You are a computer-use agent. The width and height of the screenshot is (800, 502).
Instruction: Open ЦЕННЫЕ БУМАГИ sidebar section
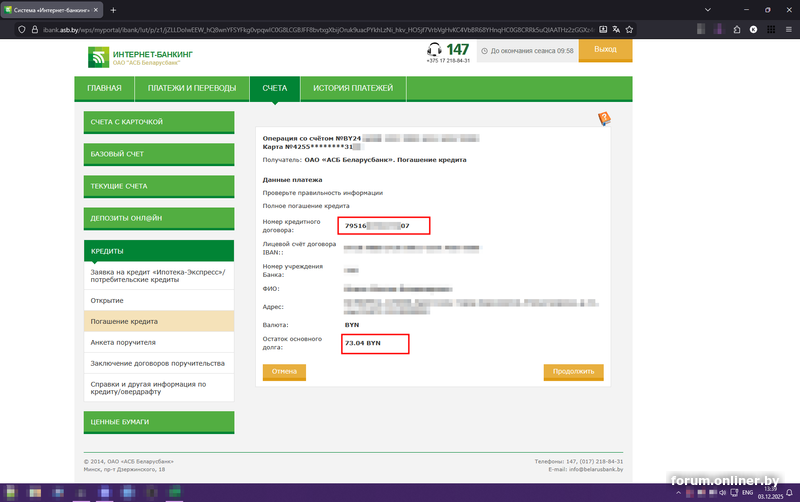click(x=159, y=422)
